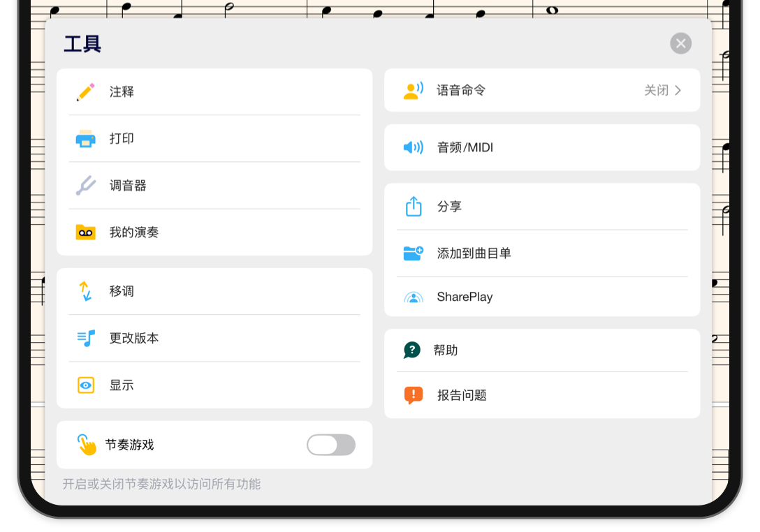The image size is (760, 532).
Task: Click the speaker icon for 音频/MIDI
Action: point(413,147)
